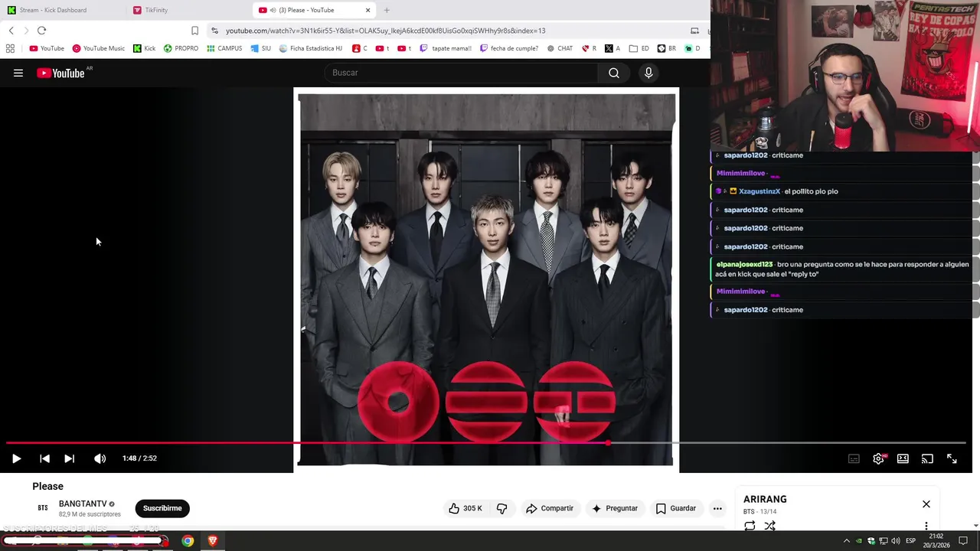Mute the video volume
This screenshot has width=980, height=551.
tap(100, 458)
